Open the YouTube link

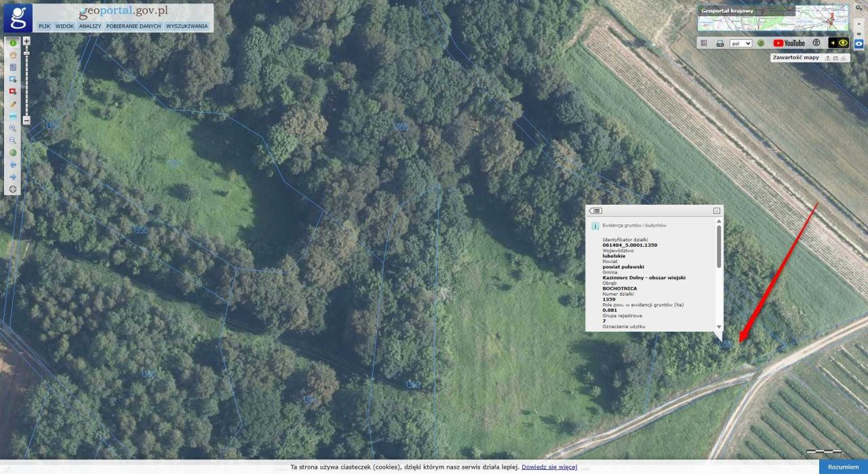tap(789, 43)
